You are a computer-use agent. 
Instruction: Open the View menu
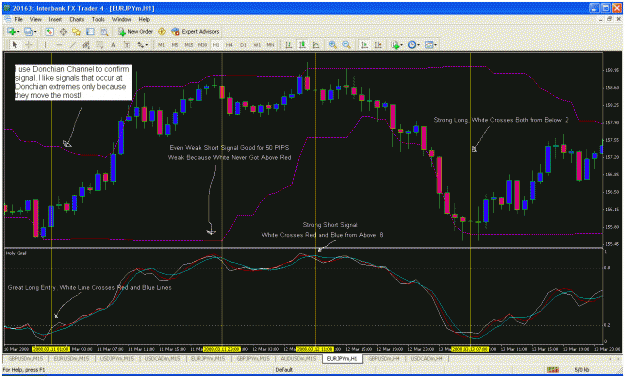(x=35, y=19)
